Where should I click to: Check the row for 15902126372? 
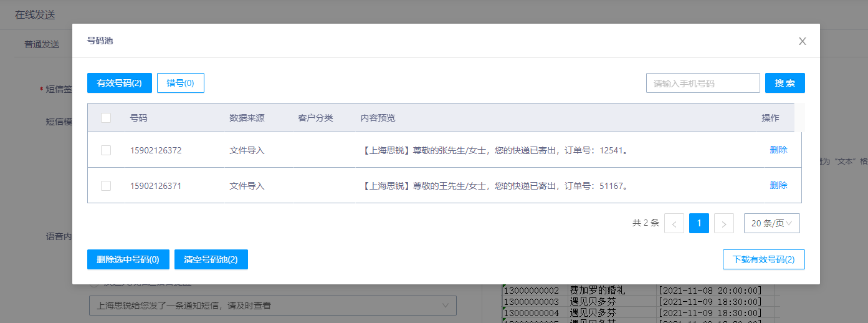[106, 150]
